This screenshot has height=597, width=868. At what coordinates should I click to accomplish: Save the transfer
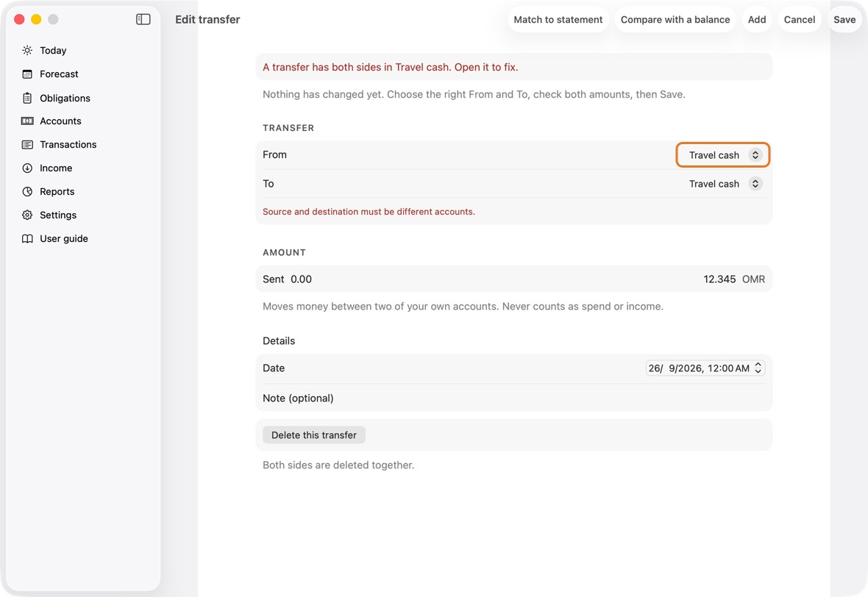(x=844, y=19)
